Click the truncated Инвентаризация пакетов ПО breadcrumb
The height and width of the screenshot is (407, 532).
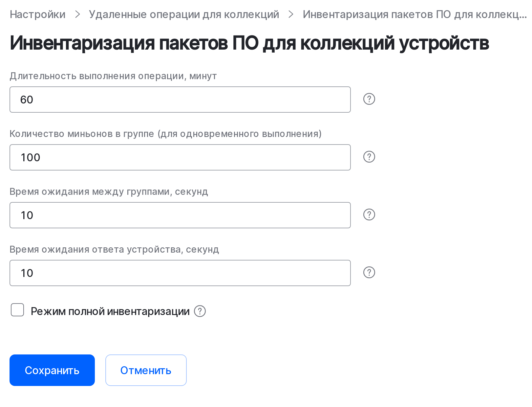[415, 14]
